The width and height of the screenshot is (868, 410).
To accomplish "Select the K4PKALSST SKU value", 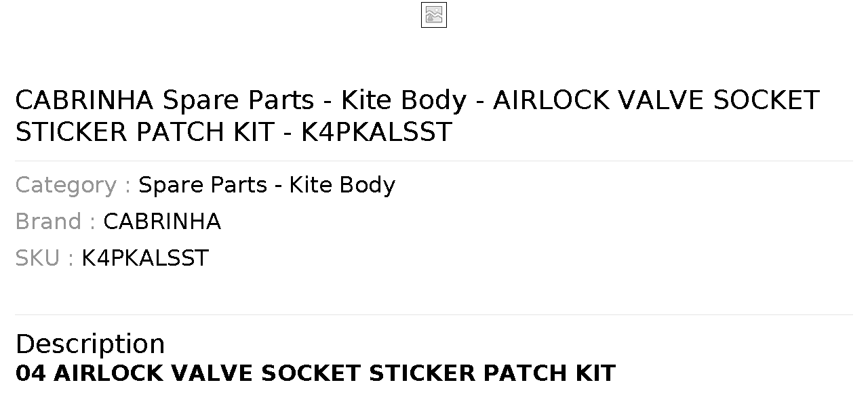I will point(145,258).
